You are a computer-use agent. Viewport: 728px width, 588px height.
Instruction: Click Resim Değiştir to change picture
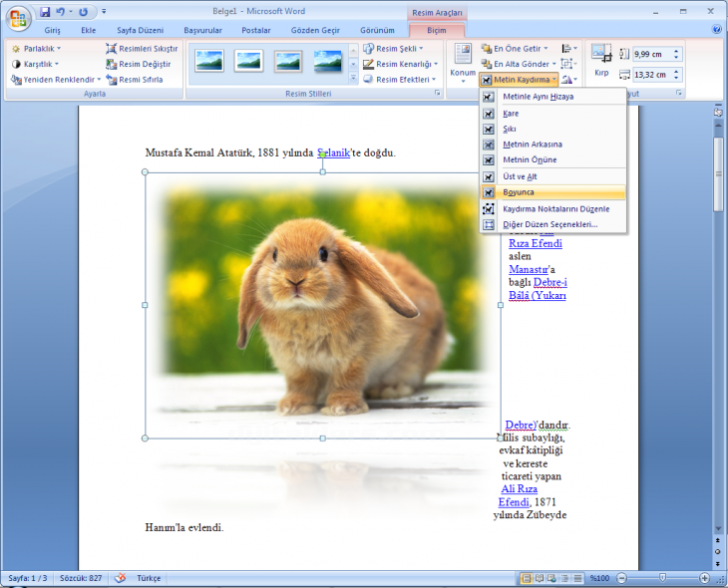pyautogui.click(x=139, y=64)
